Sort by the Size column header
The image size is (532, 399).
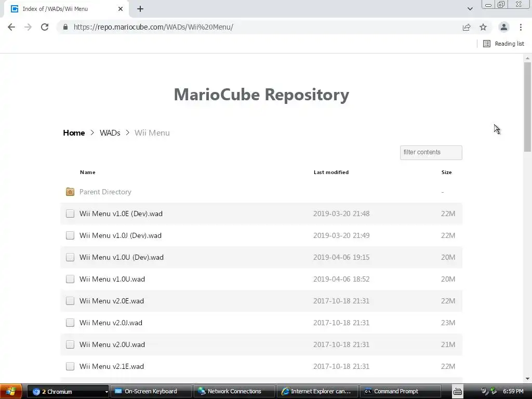[x=446, y=172]
